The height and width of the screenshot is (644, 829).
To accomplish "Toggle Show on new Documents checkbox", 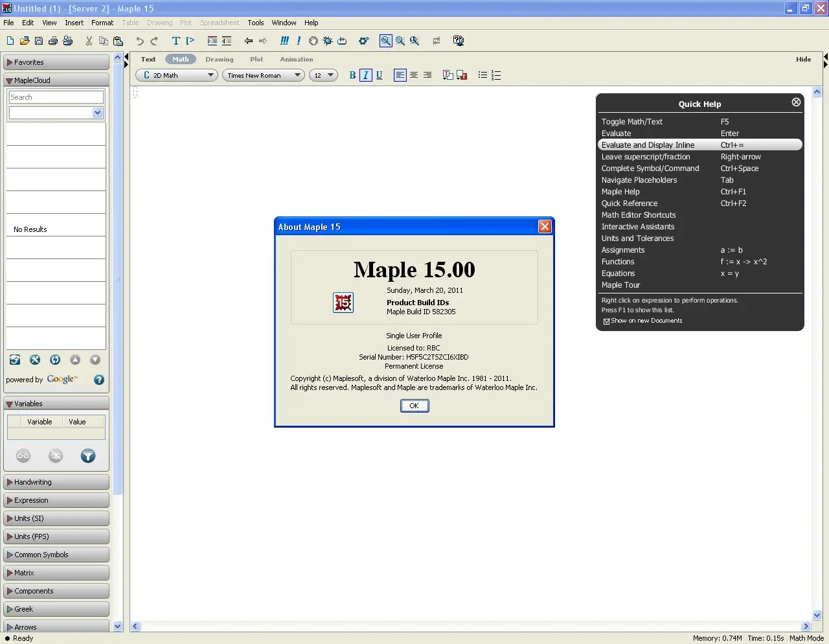I will [607, 321].
